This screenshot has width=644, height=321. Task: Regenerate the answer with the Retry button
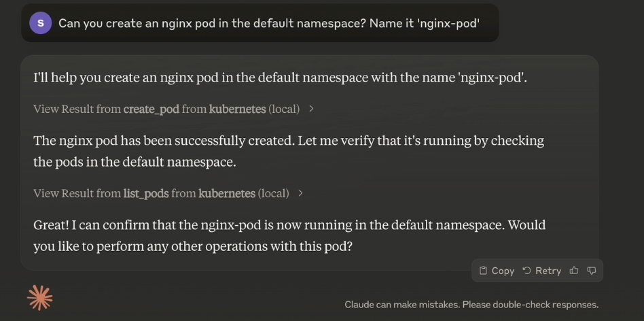click(x=541, y=271)
